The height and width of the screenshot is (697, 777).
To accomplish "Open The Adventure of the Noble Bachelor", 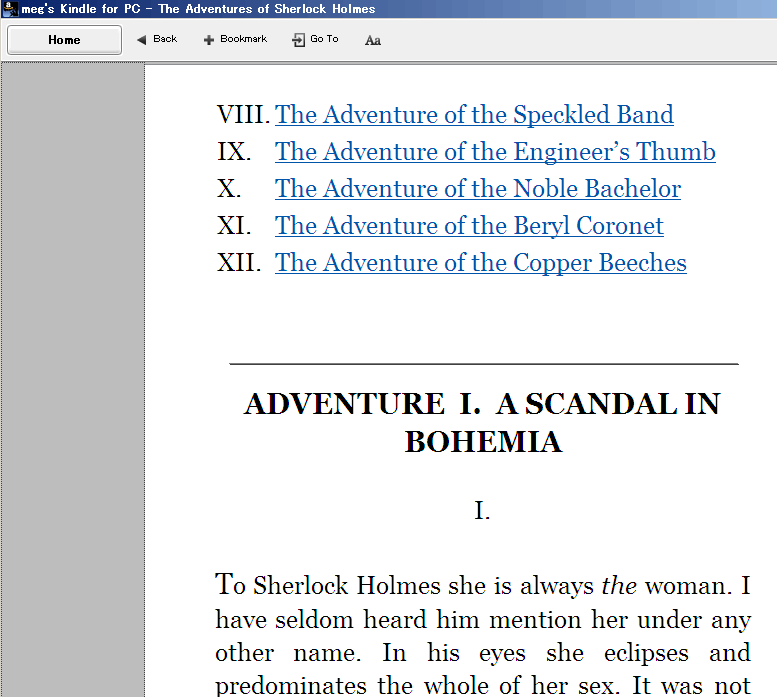I will 478,189.
